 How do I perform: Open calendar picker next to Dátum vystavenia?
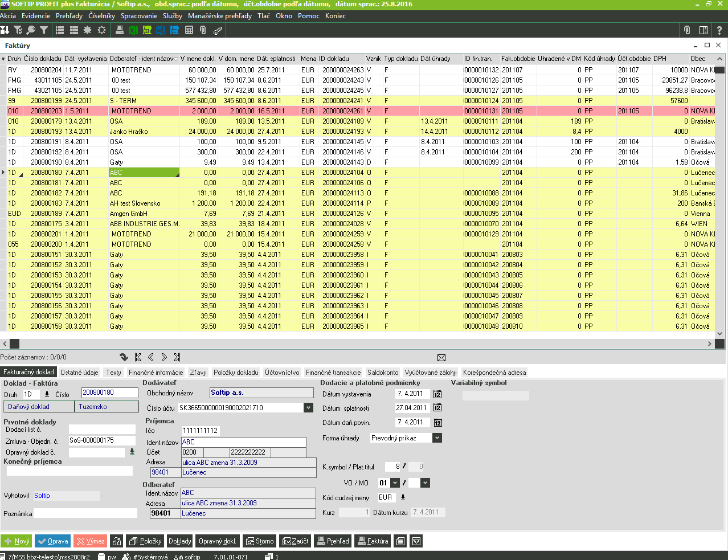point(437,394)
